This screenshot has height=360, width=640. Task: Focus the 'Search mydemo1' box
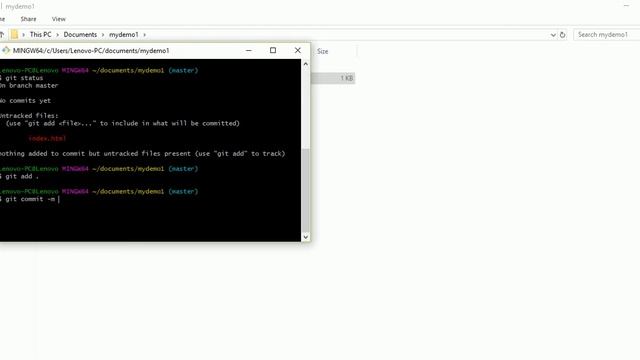click(607, 35)
